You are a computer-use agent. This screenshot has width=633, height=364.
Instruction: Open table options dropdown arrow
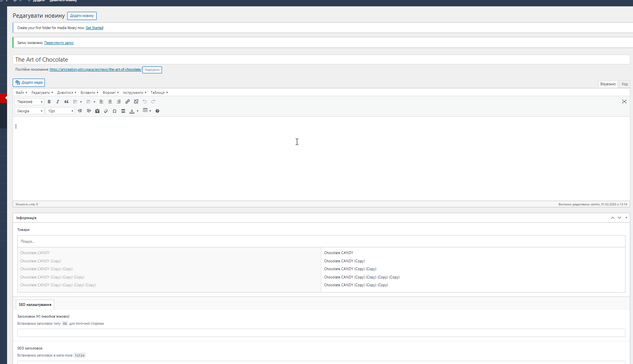[150, 111]
